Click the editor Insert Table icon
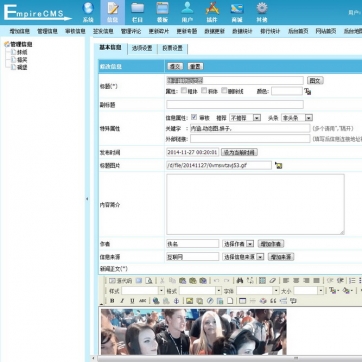The width and height of the screenshot is (362, 362). pos(243,301)
